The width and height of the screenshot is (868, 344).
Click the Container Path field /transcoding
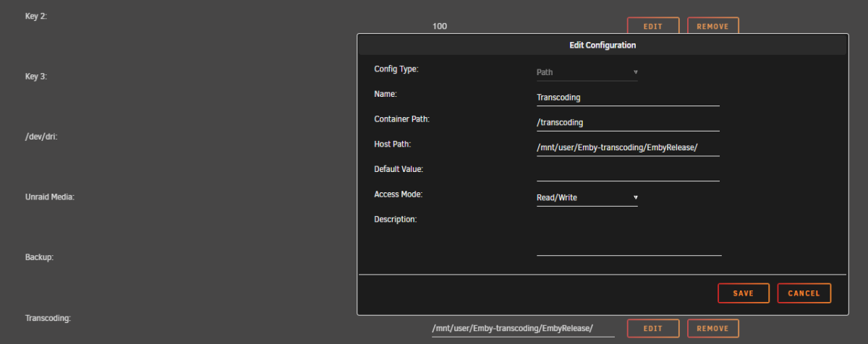[628, 122]
